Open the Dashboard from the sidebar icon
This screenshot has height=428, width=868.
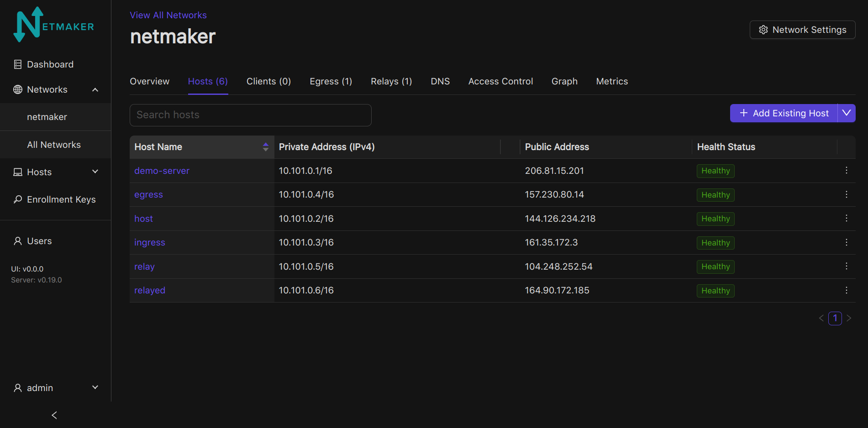tap(18, 64)
